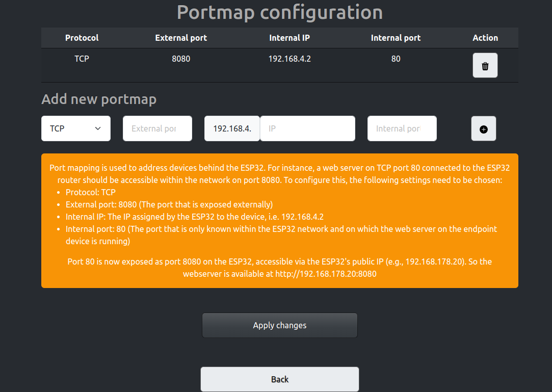Image resolution: width=552 pixels, height=392 pixels.
Task: Select the 8080 external port cell
Action: click(181, 59)
